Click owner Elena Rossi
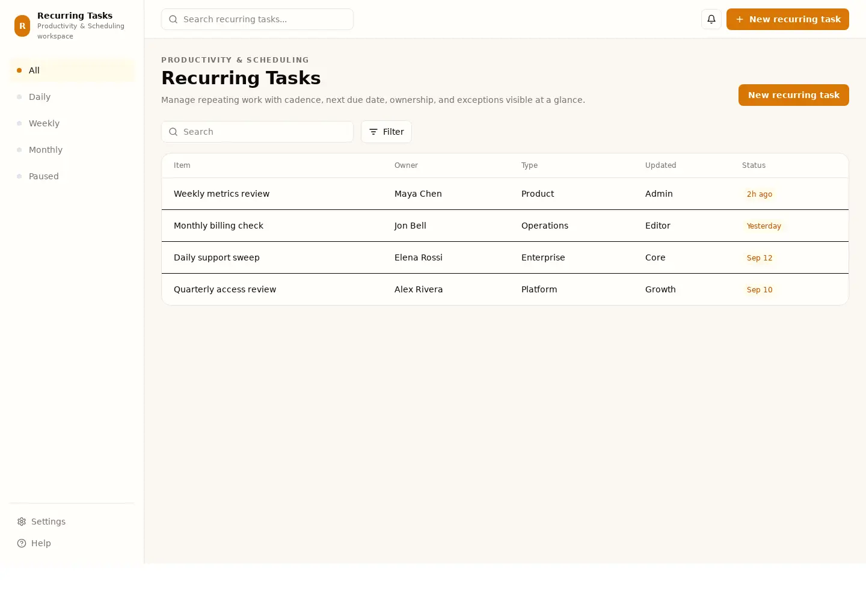The image size is (866, 616). coord(419,257)
